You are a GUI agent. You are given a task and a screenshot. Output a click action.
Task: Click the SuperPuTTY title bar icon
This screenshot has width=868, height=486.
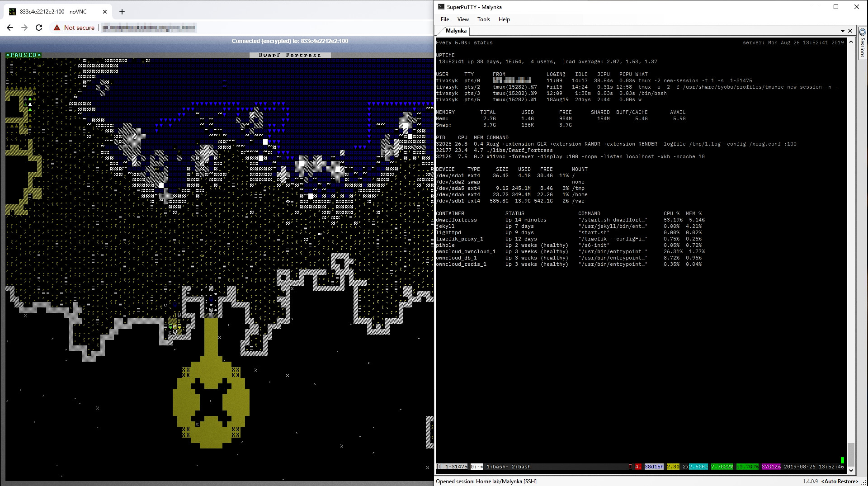(x=441, y=7)
